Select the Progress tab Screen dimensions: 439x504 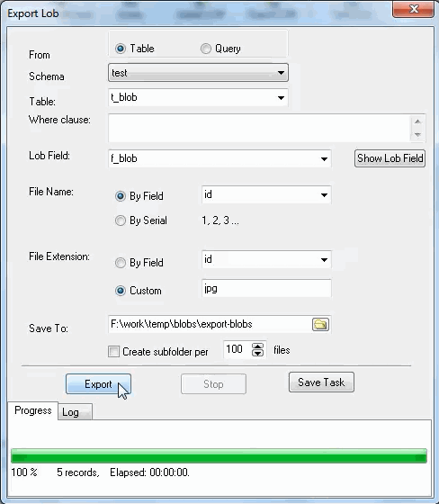pyautogui.click(x=32, y=410)
